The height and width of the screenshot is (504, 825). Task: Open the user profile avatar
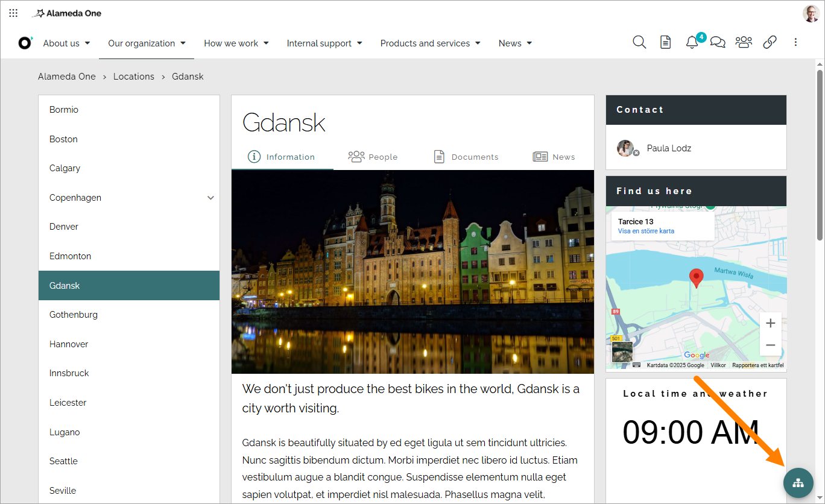pos(811,13)
